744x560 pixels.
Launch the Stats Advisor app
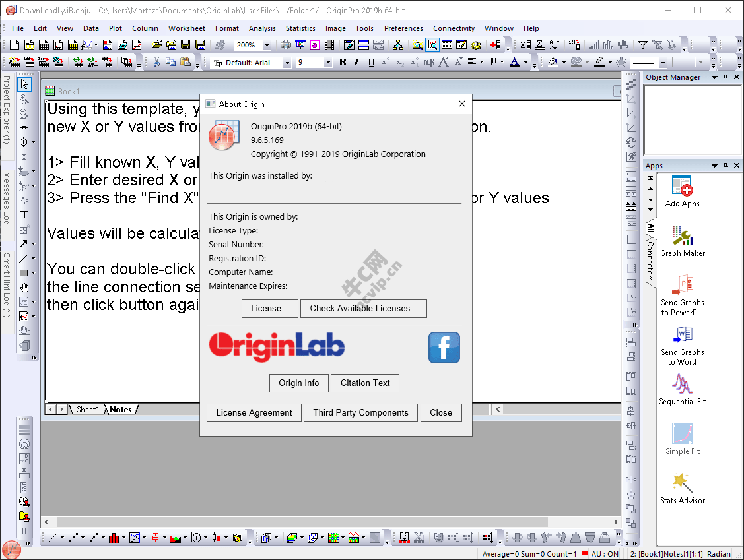tap(683, 488)
